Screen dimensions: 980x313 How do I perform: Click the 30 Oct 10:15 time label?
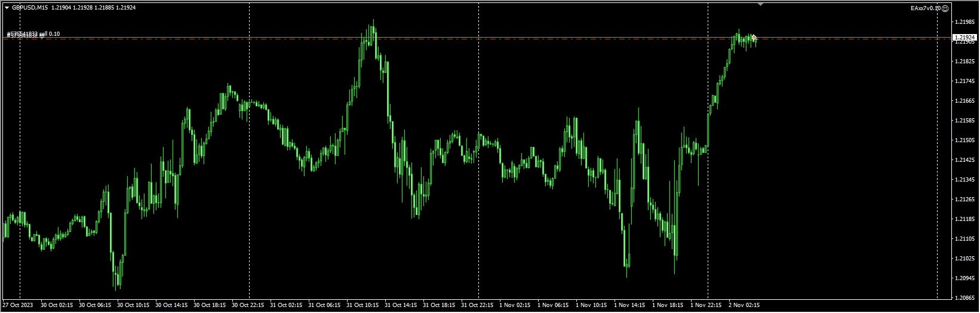click(133, 305)
